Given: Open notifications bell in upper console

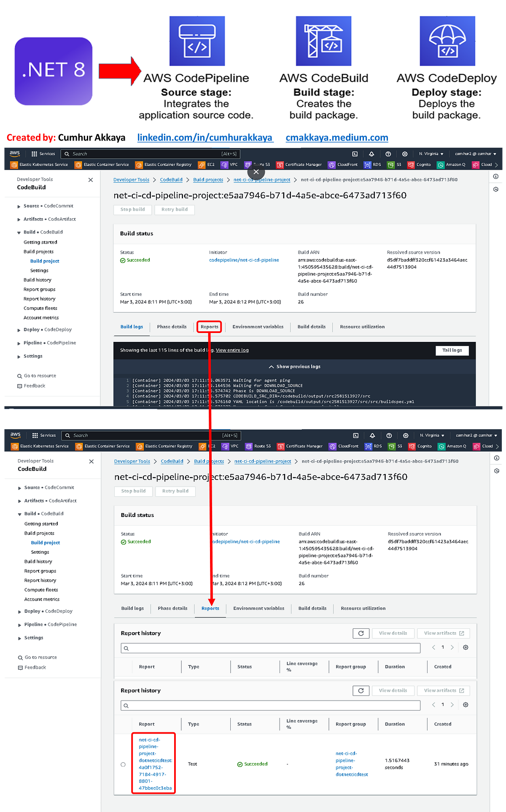Looking at the screenshot, I should 371,154.
